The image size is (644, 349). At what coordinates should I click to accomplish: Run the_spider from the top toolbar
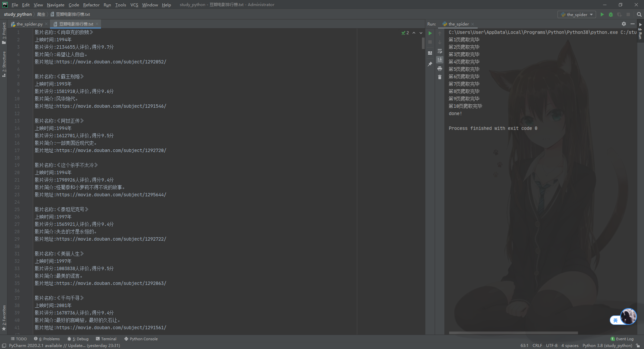pyautogui.click(x=602, y=14)
